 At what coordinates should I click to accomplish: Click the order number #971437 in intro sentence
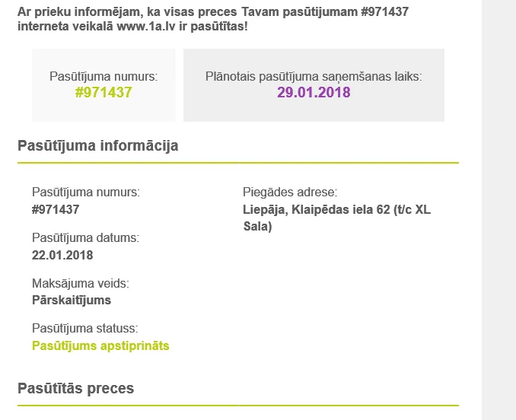pos(384,12)
